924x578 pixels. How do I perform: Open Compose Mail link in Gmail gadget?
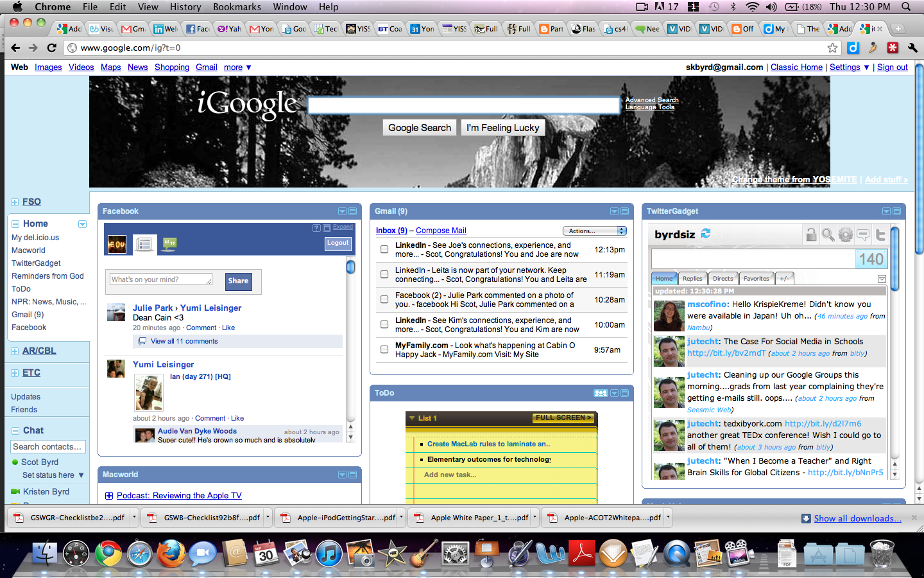coord(441,231)
